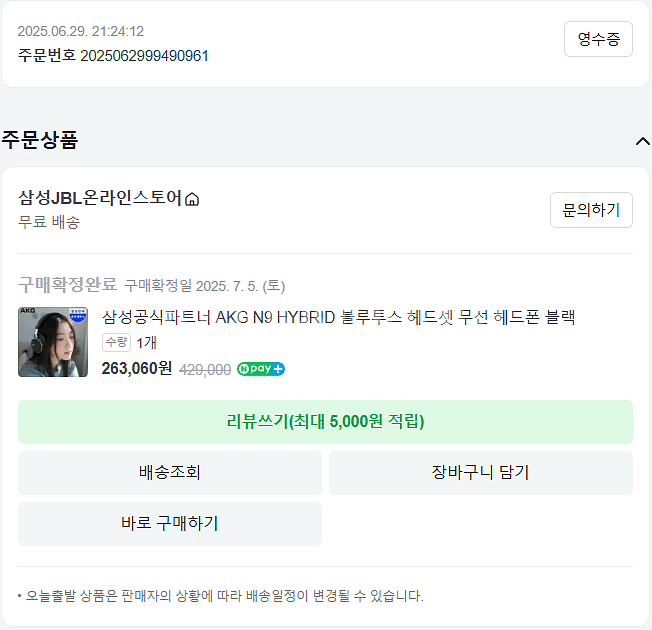The height and width of the screenshot is (630, 652).
Task: Click the store home icon beside 삼성JBL온라인스토어
Action: (x=192, y=199)
